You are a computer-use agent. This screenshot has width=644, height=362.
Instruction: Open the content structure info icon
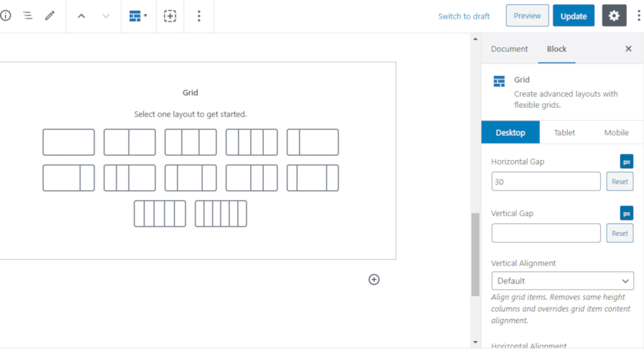[6, 15]
